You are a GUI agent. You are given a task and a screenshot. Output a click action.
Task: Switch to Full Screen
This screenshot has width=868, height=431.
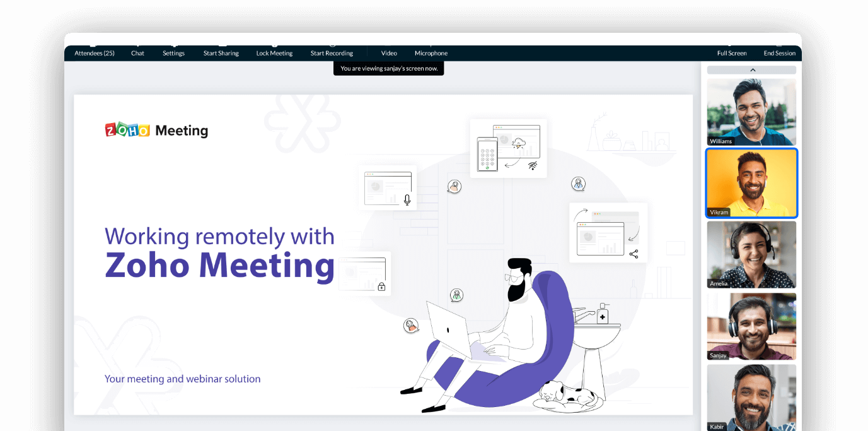732,53
